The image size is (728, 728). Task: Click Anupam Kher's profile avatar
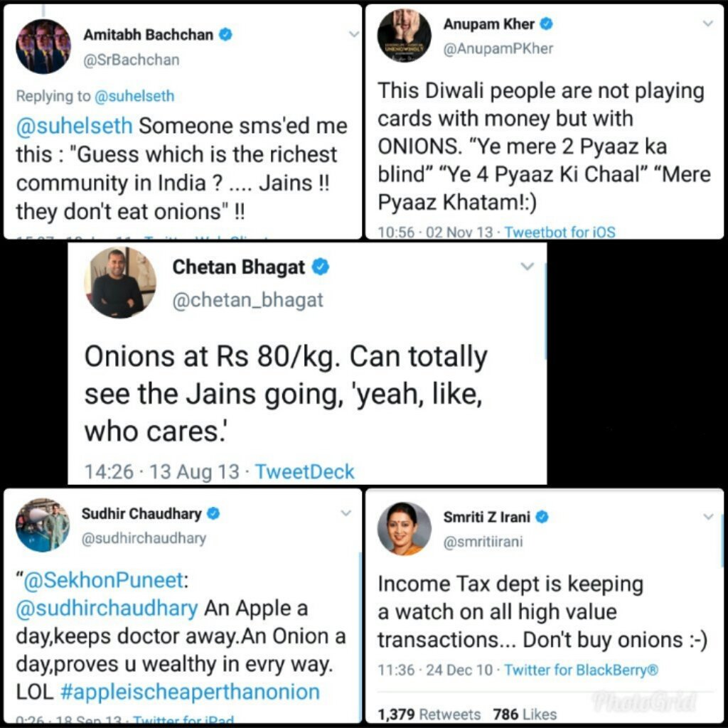click(405, 36)
